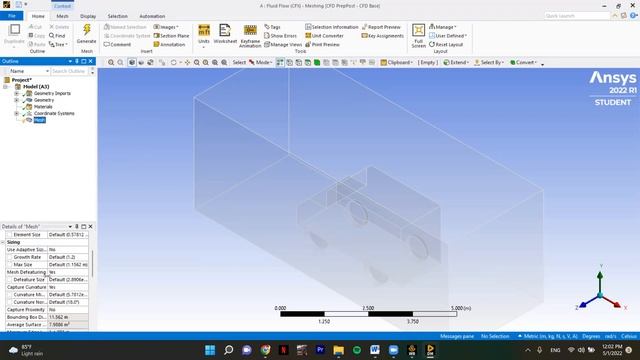Image resolution: width=640 pixels, height=360 pixels.
Task: Click the green body selection filter icon
Action: coord(317,62)
